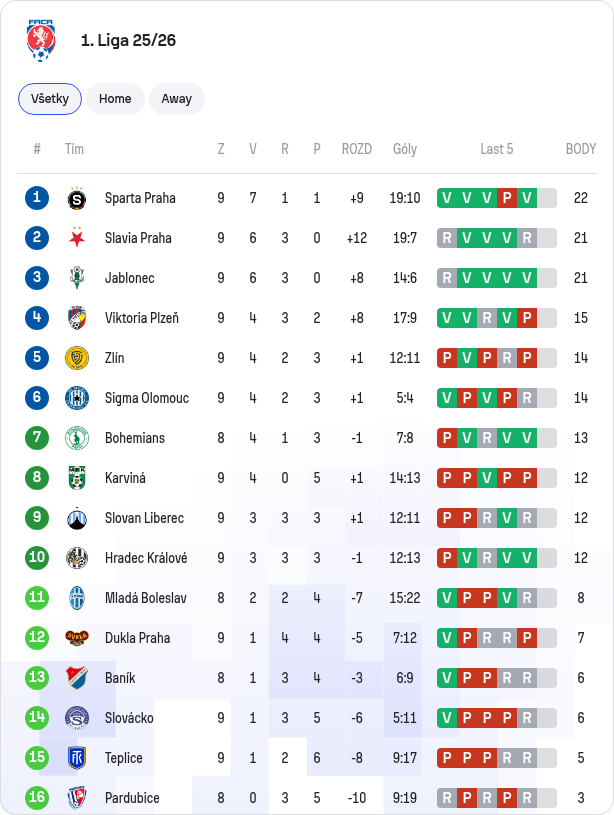
Task: Click Karviná's green V win badge
Action: 487,478
